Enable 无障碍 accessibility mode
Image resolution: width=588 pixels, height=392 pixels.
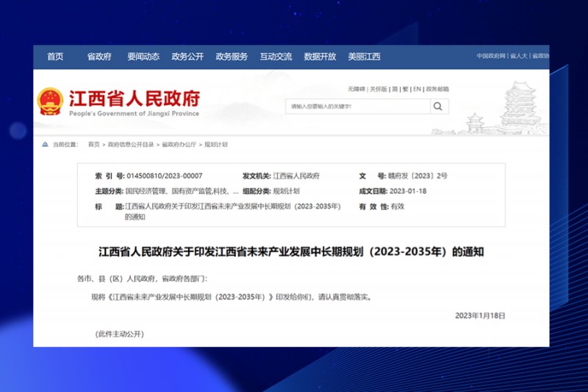[x=356, y=89]
